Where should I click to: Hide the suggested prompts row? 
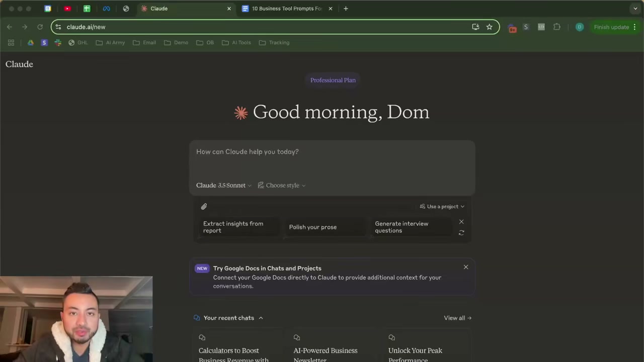(461, 222)
